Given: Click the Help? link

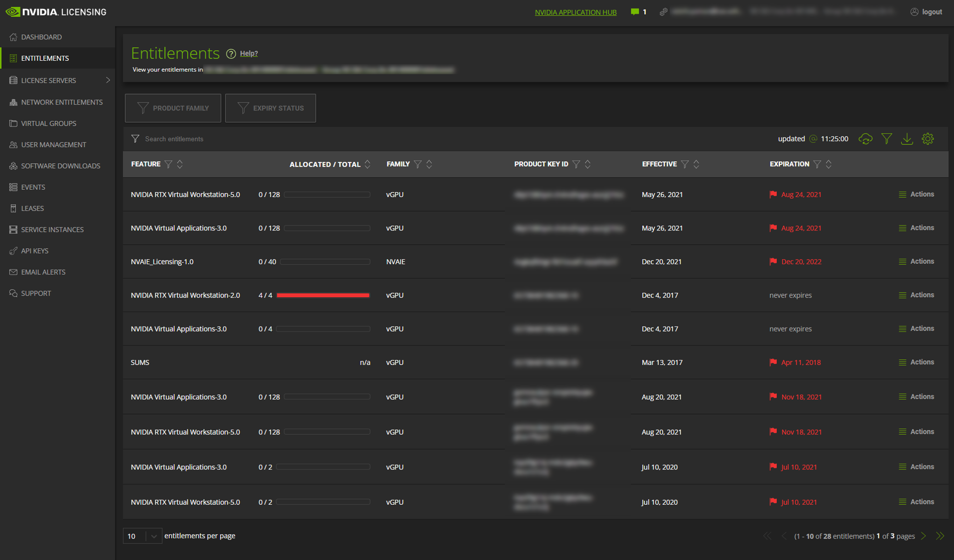Looking at the screenshot, I should pyautogui.click(x=248, y=53).
